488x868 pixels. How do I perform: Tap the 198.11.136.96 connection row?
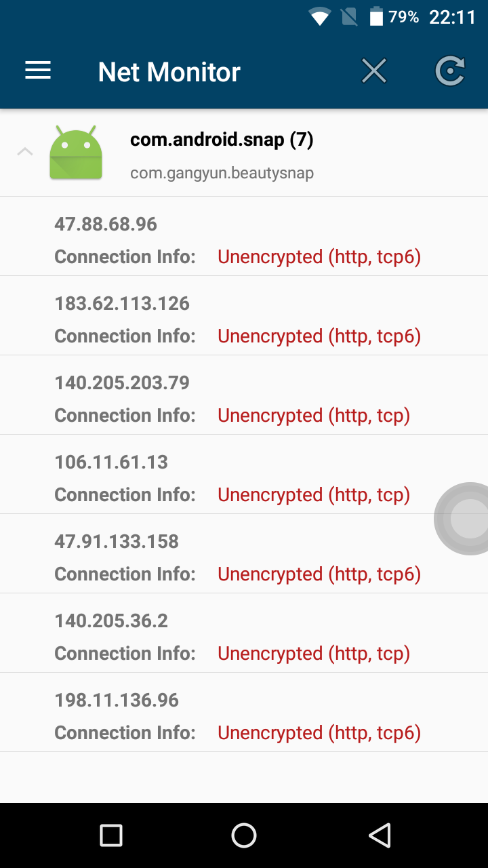[x=244, y=713]
